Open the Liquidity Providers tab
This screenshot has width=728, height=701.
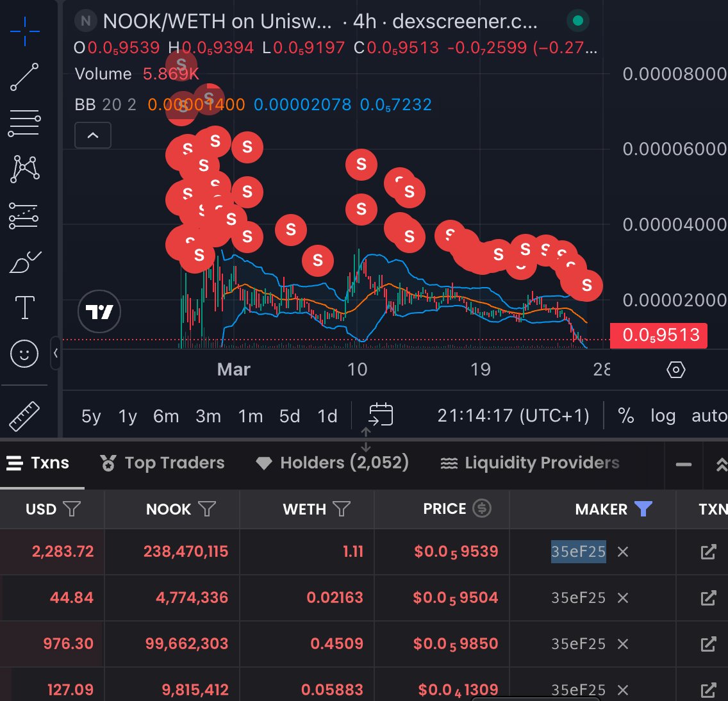(x=530, y=463)
